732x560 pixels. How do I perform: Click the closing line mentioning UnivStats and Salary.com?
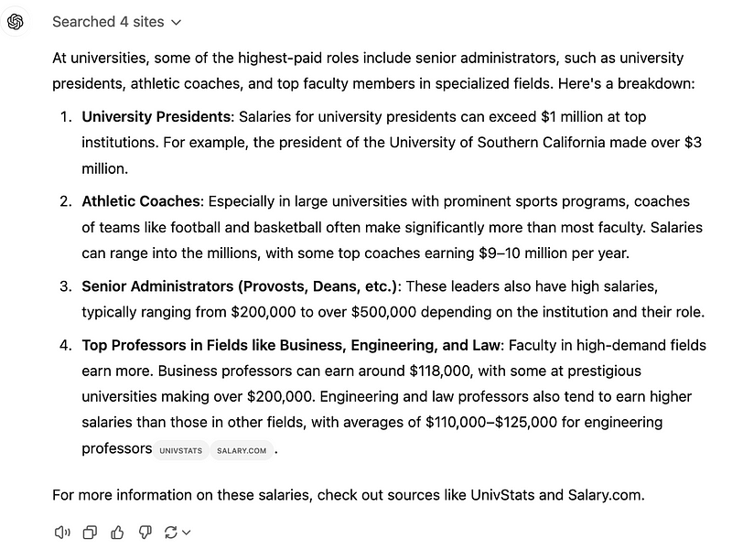point(348,495)
